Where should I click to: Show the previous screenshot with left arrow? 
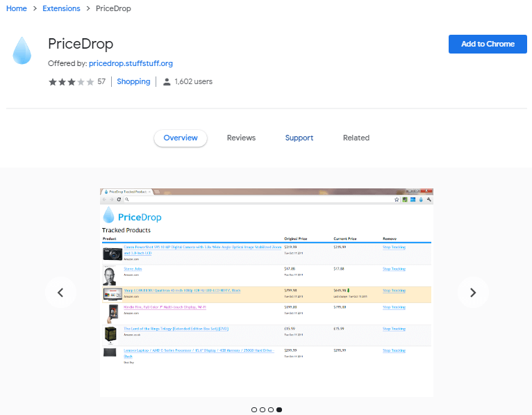(60, 293)
